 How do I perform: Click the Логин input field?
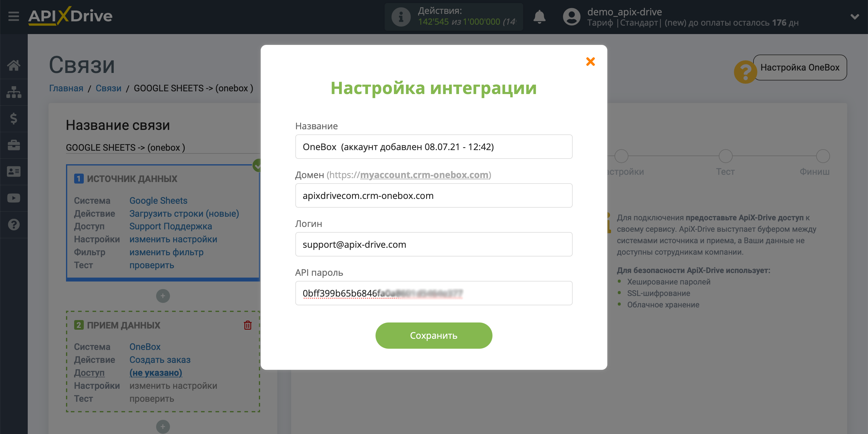click(x=434, y=244)
